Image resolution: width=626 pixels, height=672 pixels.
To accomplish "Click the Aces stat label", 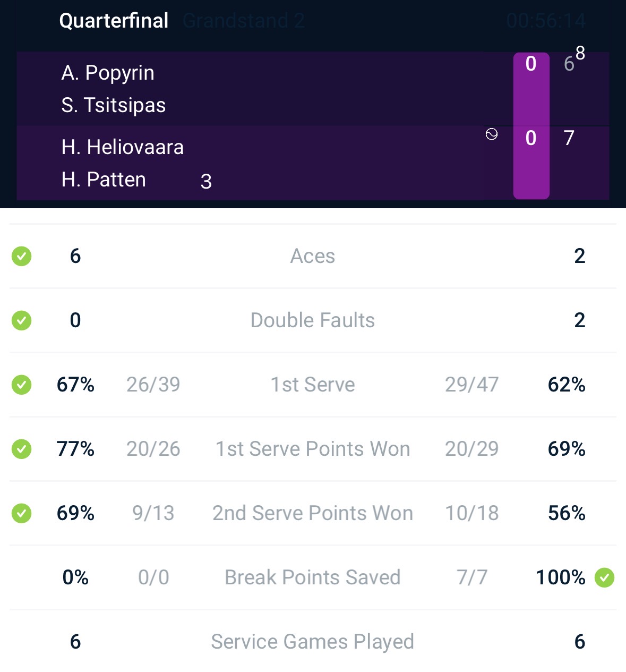I will coord(313,256).
